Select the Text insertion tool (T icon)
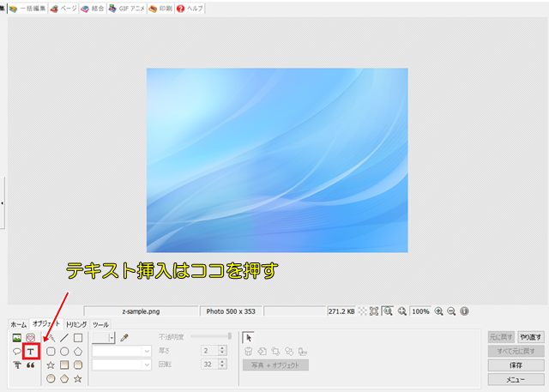Screen dimensions: 549x392 [x=31, y=352]
